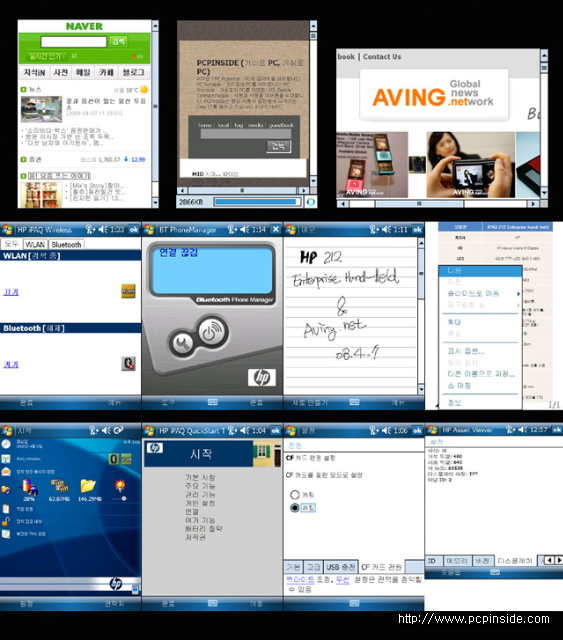Open wrench settings in Bluetooth Phone Manager
Image resolution: width=563 pixels, height=640 pixels.
pos(182,344)
